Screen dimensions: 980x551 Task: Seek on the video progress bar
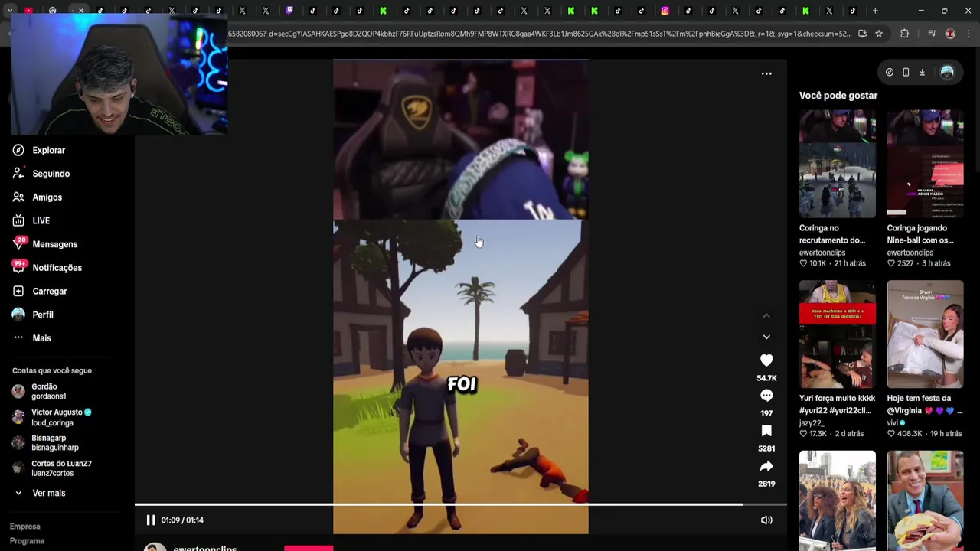click(461, 504)
